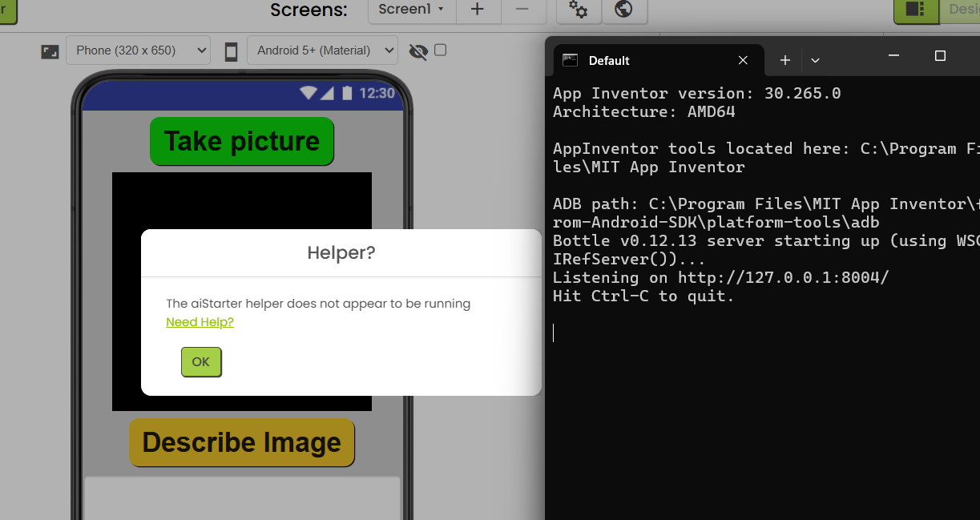Open a new terminal tab
The height and width of the screenshot is (520, 980).
(785, 60)
